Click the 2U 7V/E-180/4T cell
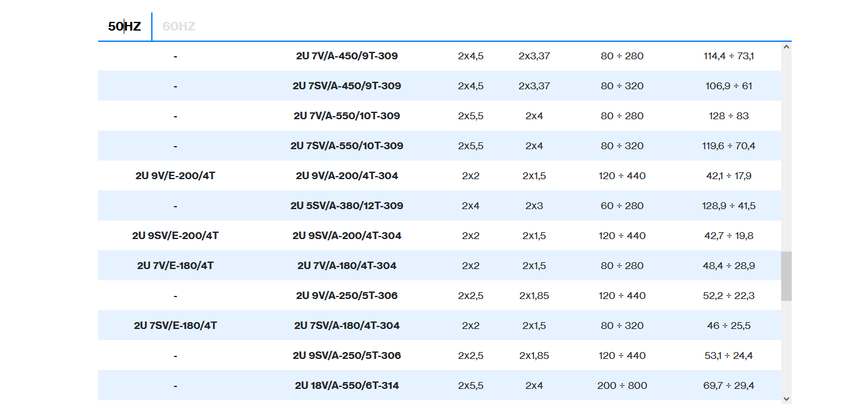 [x=175, y=265]
